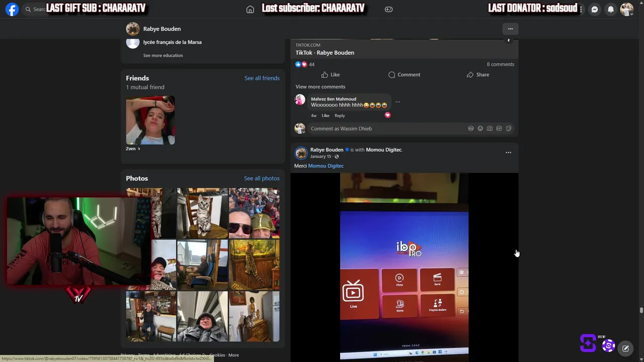Screen dimensions: 644x362
Task: Attach a photo to the comment
Action: pyautogui.click(x=490, y=129)
